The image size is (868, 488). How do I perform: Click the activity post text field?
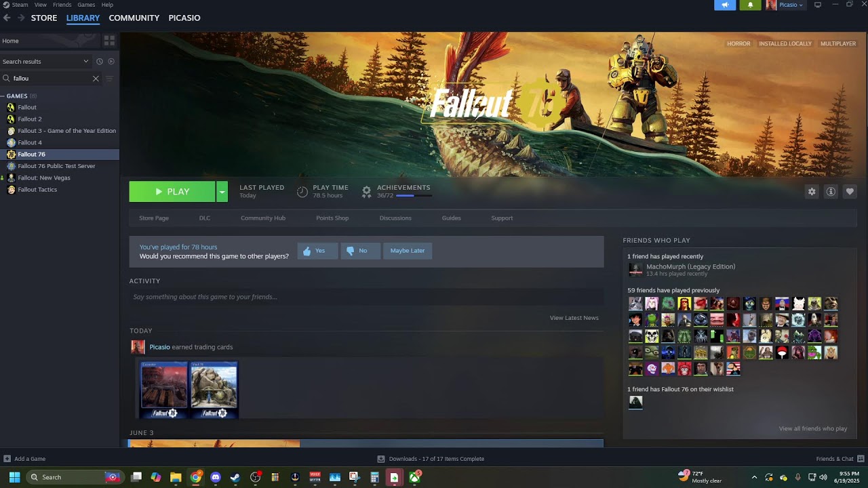click(x=366, y=297)
